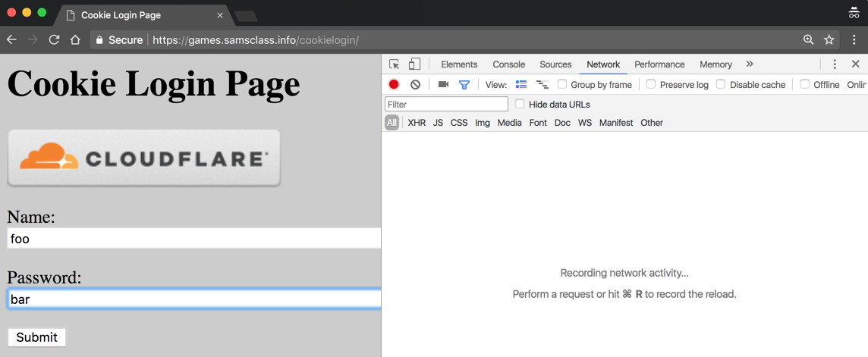This screenshot has width=868, height=357.
Task: Filter requests by Img
Action: 482,123
